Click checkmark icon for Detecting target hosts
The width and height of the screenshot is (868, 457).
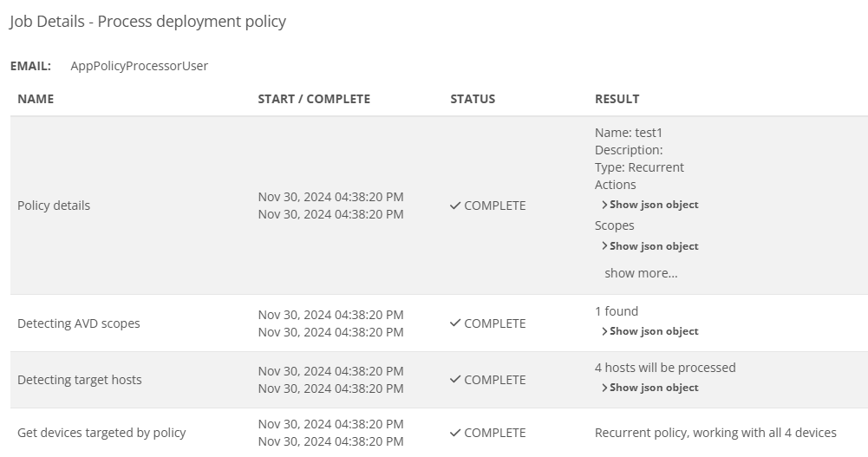[455, 380]
